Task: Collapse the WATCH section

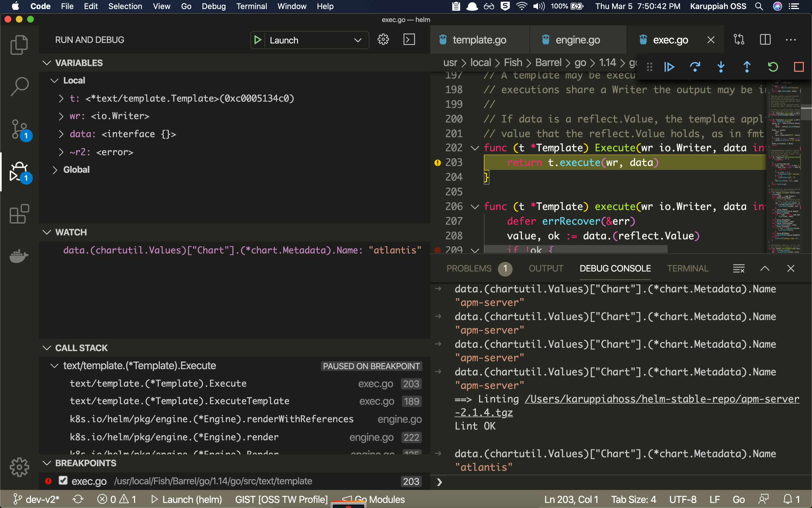Action: coord(47,232)
